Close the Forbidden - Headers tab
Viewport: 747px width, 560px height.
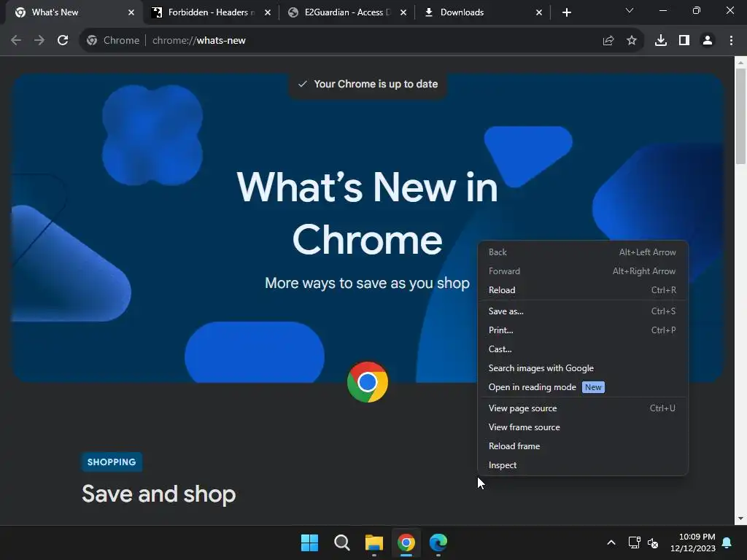[268, 12]
